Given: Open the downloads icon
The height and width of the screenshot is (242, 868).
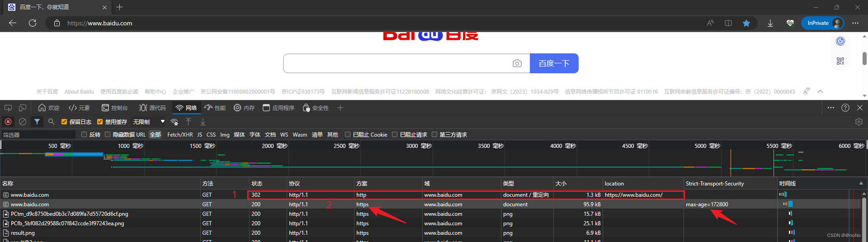Looking at the screenshot, I should click(x=770, y=23).
